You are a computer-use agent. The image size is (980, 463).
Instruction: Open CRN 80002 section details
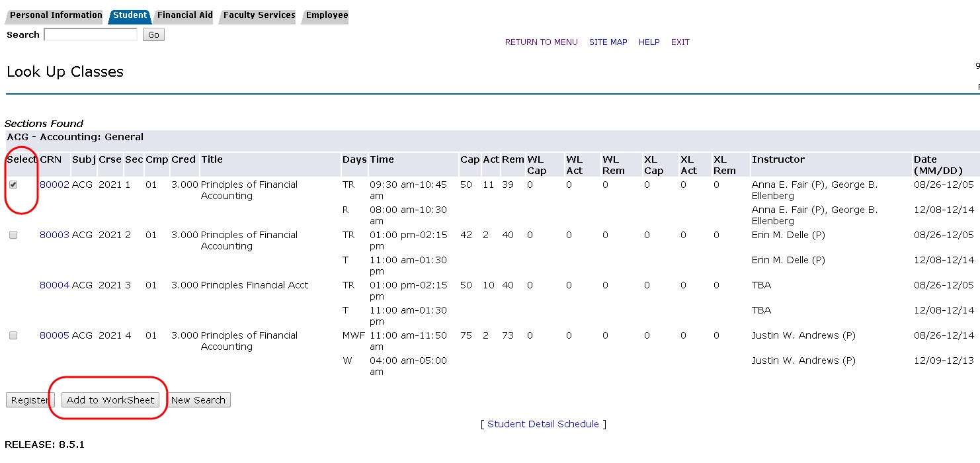point(54,185)
